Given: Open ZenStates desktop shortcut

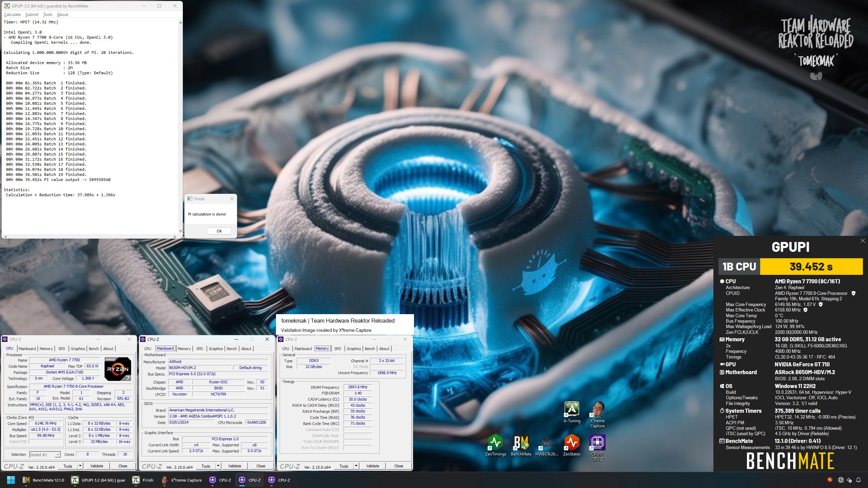Looking at the screenshot, I should pos(572,445).
